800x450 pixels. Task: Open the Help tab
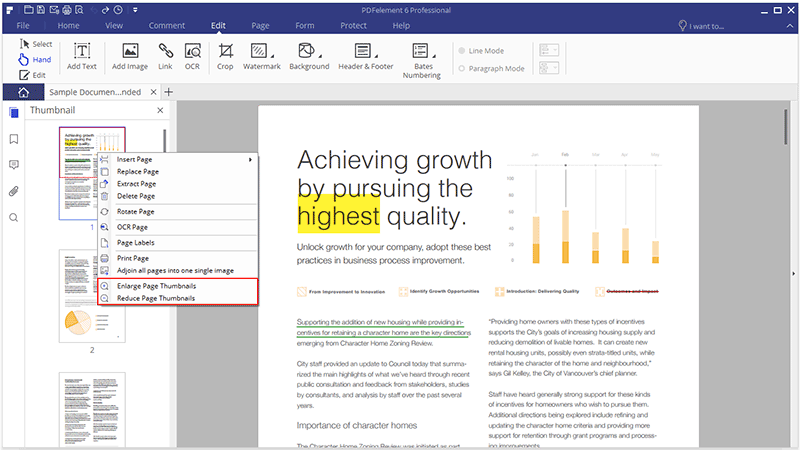(401, 26)
